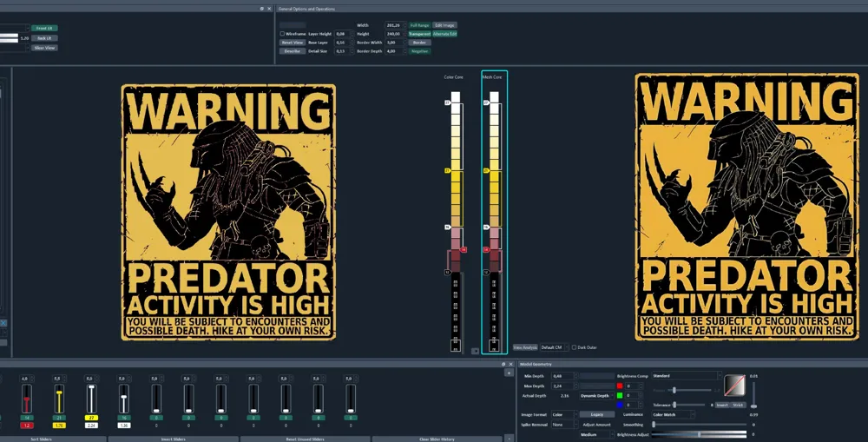Open the Edit Image button

tap(444, 25)
